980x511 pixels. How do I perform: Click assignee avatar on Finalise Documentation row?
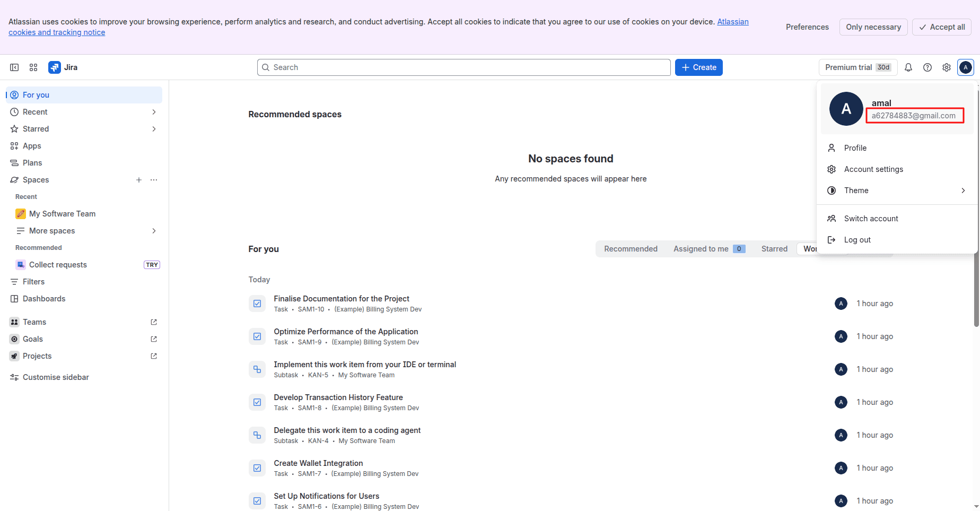click(841, 304)
